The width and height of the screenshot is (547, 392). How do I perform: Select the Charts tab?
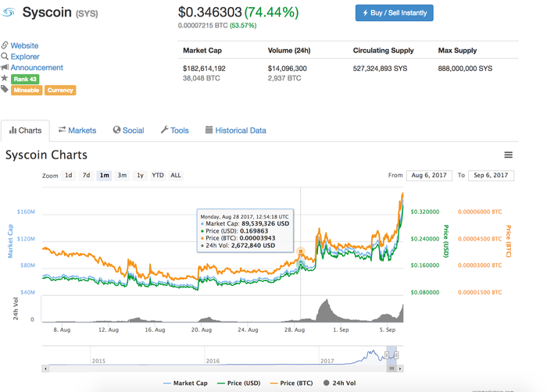point(25,130)
